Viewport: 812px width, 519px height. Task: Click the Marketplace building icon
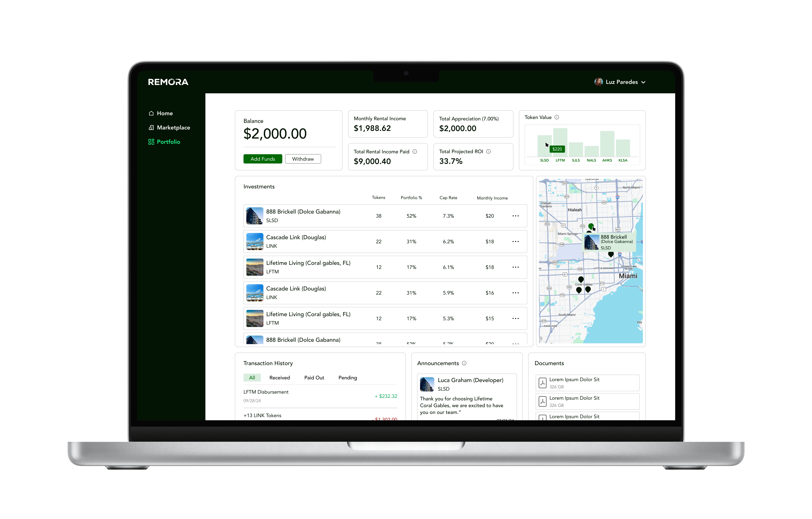coord(151,128)
